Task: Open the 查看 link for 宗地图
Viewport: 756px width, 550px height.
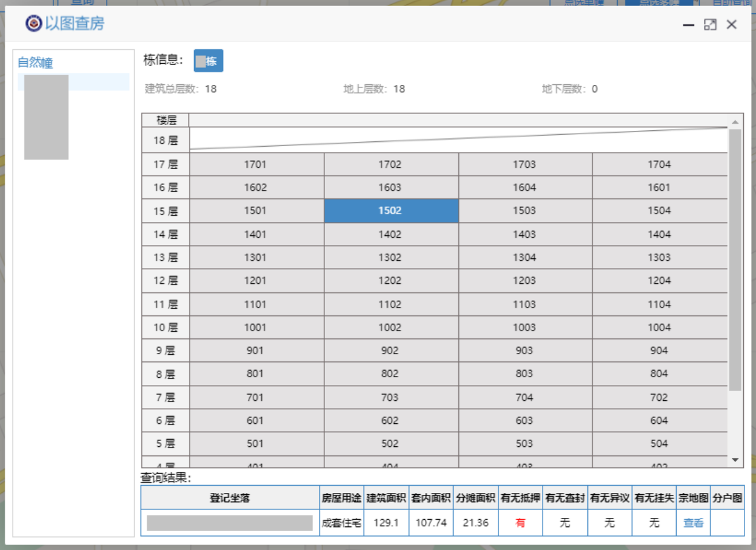Action: 694,522
